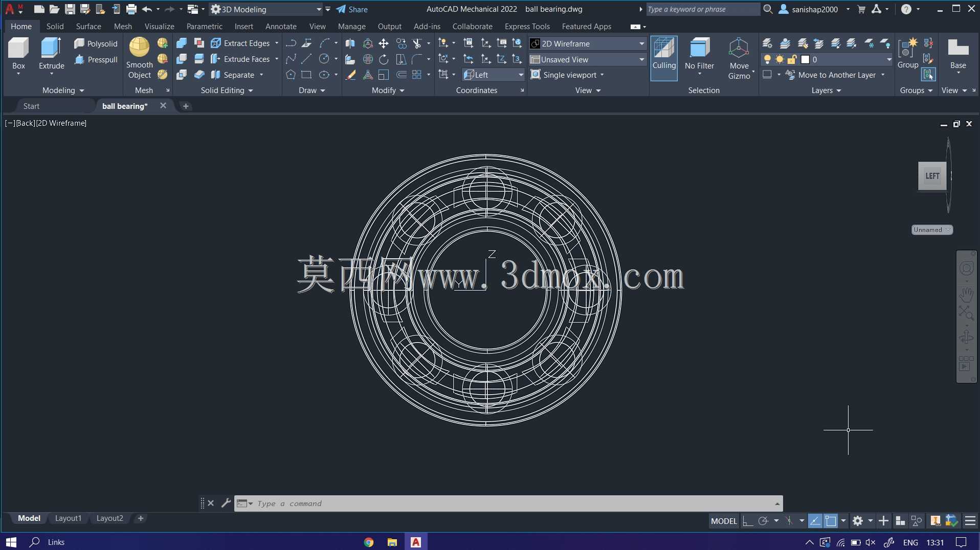Toggle object snap tracking in status bar
Image resolution: width=980 pixels, height=550 pixels.
tap(815, 521)
